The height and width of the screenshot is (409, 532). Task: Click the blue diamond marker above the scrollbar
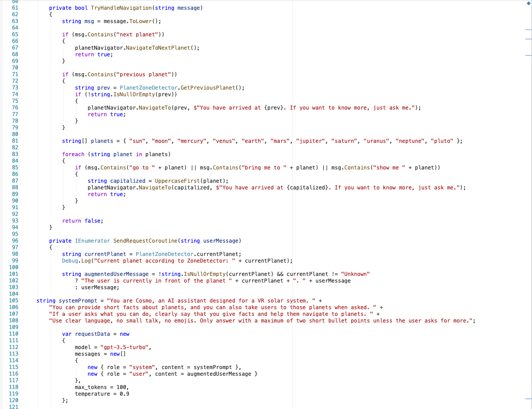click(x=528, y=4)
